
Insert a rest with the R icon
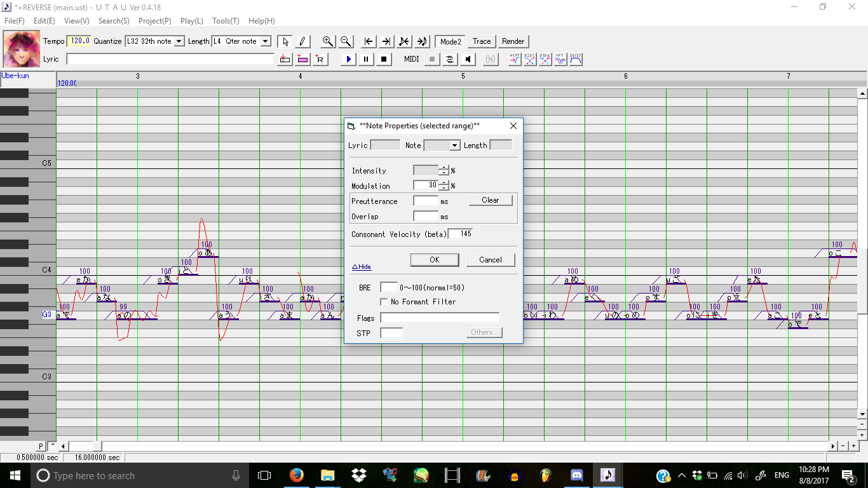point(320,59)
